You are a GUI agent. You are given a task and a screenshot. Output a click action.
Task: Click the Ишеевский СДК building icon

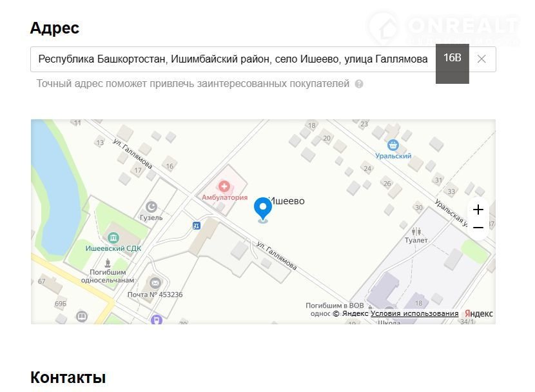[113, 238]
